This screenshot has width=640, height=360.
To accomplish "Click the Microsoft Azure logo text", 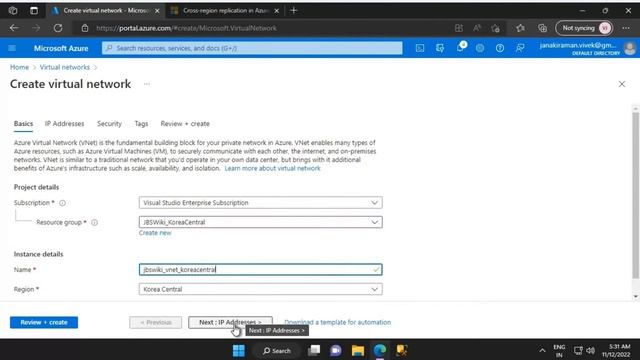I will 61,48.
